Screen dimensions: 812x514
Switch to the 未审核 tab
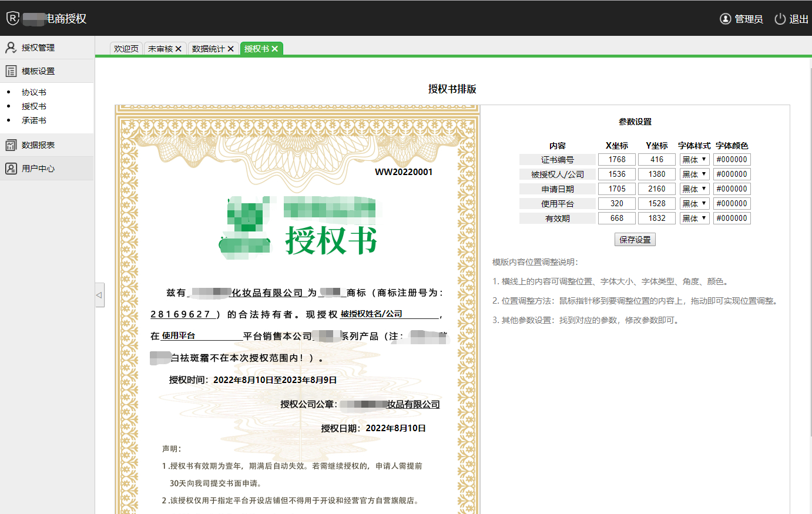[160, 49]
